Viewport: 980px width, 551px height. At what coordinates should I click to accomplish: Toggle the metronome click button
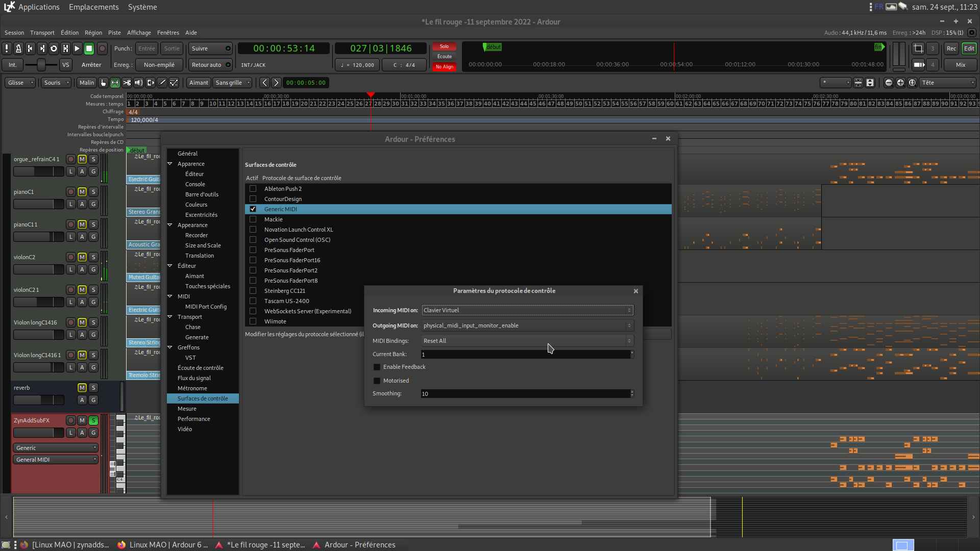pos(18,48)
